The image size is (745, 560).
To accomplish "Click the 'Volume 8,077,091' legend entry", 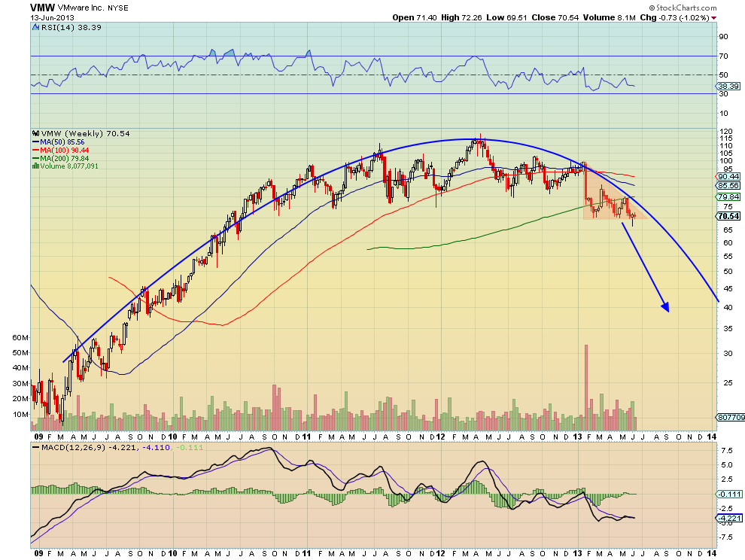I will tap(69, 166).
